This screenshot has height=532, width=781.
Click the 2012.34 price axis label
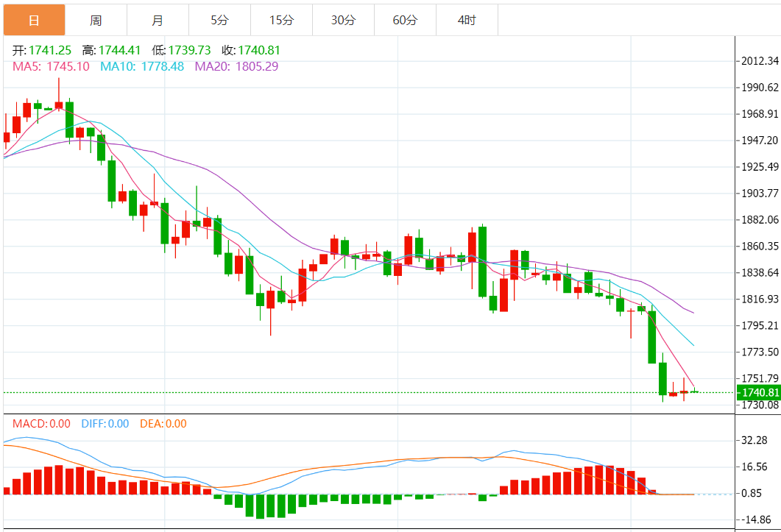click(760, 61)
